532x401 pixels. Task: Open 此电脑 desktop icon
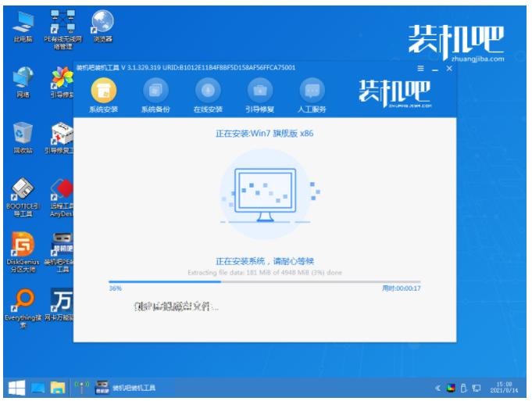pyautogui.click(x=23, y=27)
